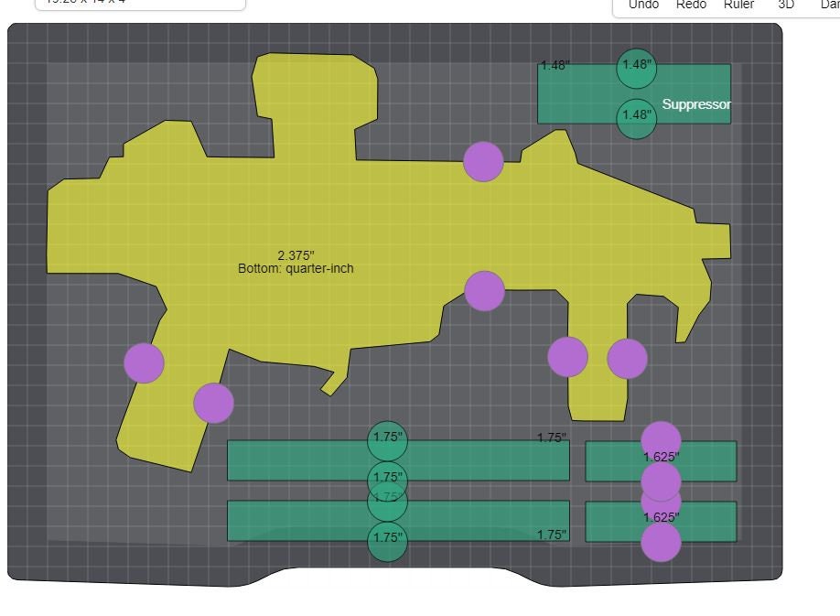Click the Bottom: quarter-inch label

pos(295,269)
